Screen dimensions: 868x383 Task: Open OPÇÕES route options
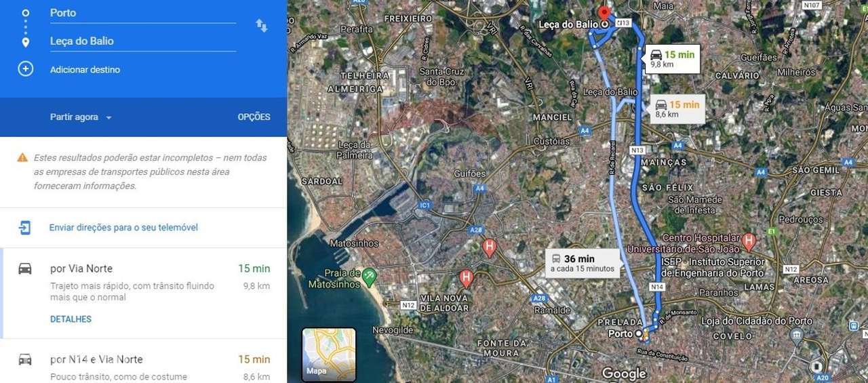(x=254, y=117)
